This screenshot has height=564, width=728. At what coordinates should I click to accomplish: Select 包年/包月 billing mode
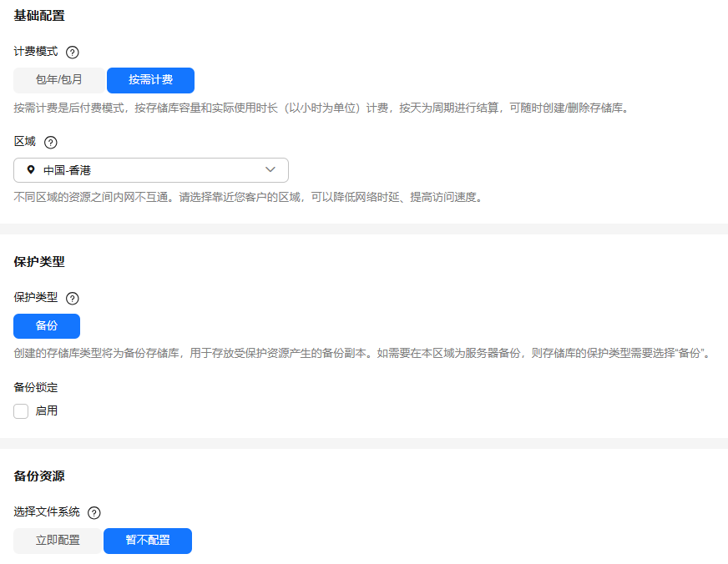(x=59, y=80)
